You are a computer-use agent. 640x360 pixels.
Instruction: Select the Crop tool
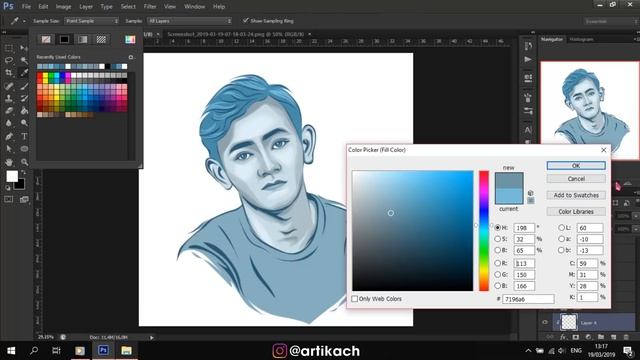pyautogui.click(x=9, y=73)
